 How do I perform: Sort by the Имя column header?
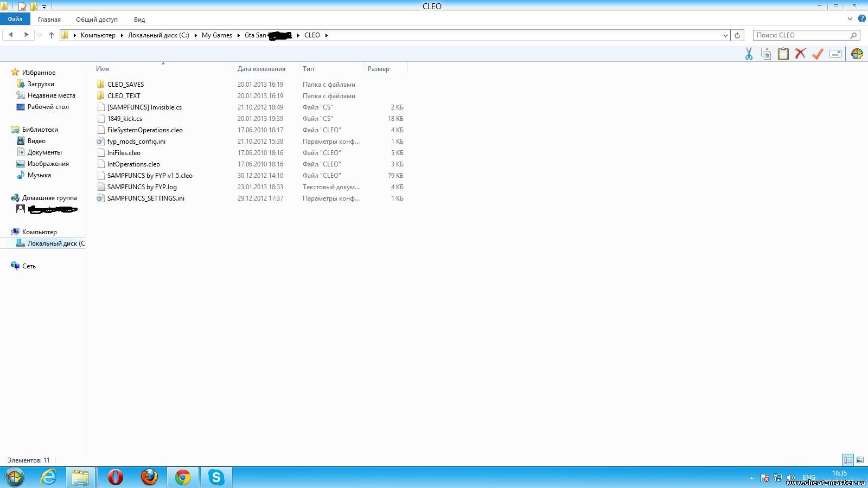pyautogui.click(x=103, y=69)
